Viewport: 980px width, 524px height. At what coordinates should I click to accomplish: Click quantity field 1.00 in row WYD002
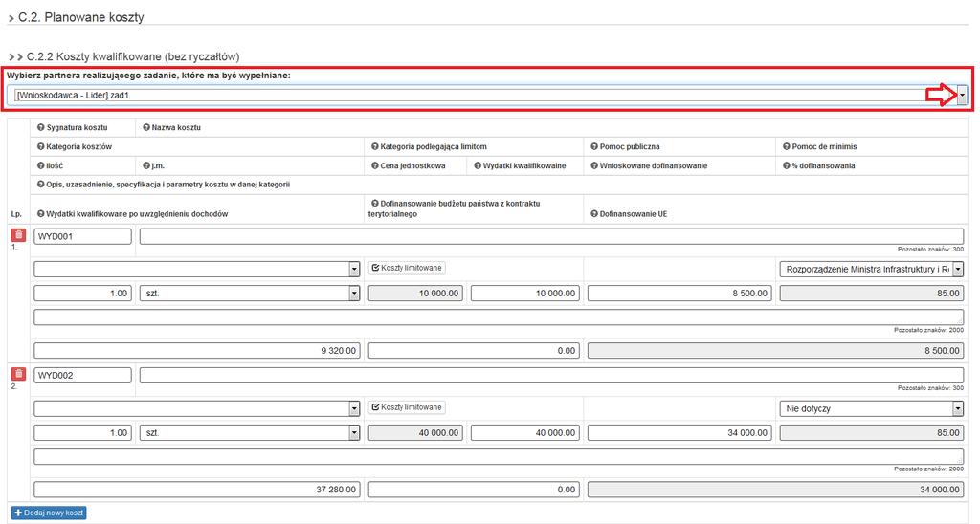coord(82,433)
